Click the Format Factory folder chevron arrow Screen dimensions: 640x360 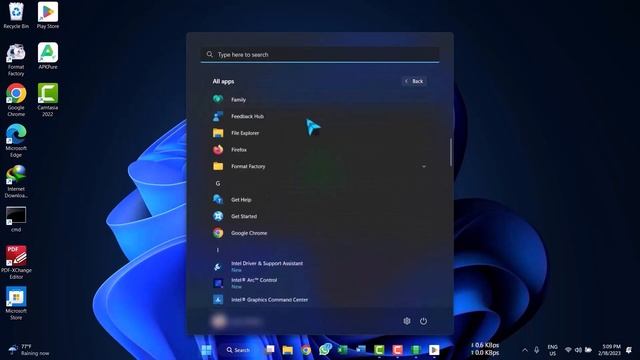click(424, 167)
